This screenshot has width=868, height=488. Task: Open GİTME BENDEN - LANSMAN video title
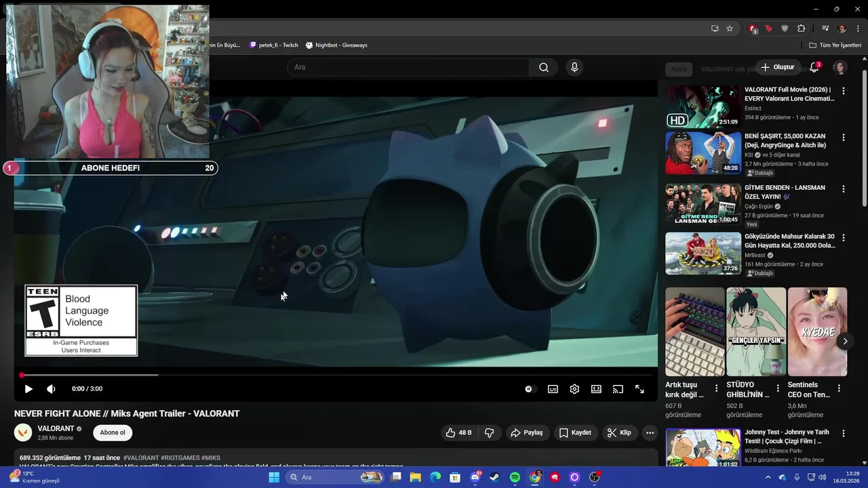point(785,192)
